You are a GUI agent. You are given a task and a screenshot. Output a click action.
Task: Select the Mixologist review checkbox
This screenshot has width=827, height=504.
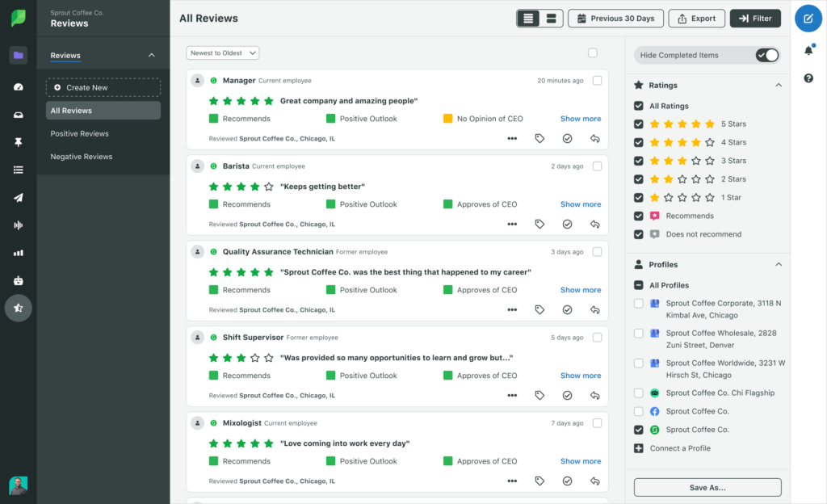point(597,422)
